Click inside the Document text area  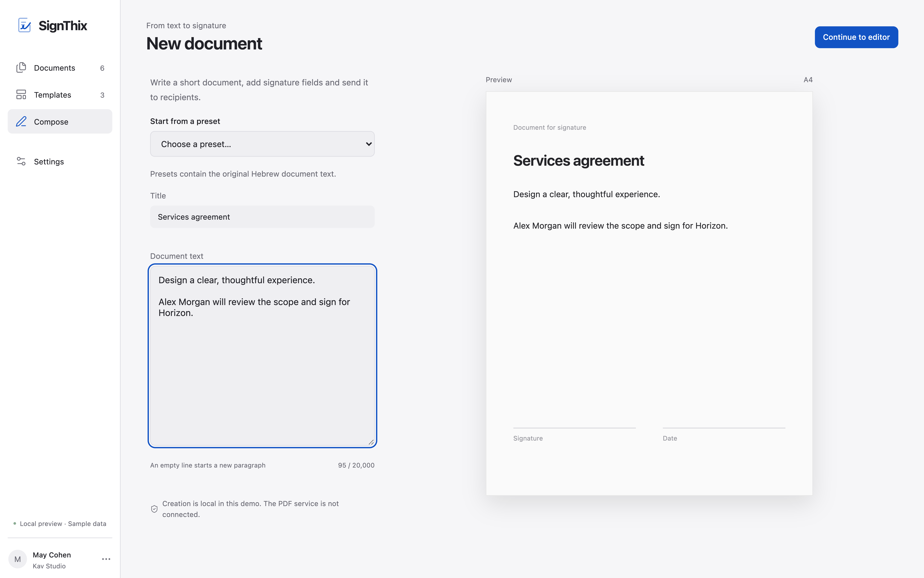(262, 355)
